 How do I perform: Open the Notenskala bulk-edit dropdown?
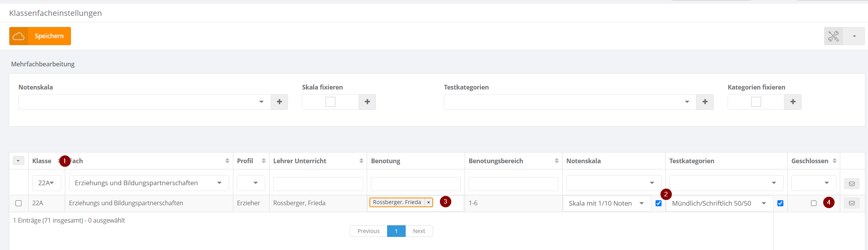pyautogui.click(x=145, y=102)
